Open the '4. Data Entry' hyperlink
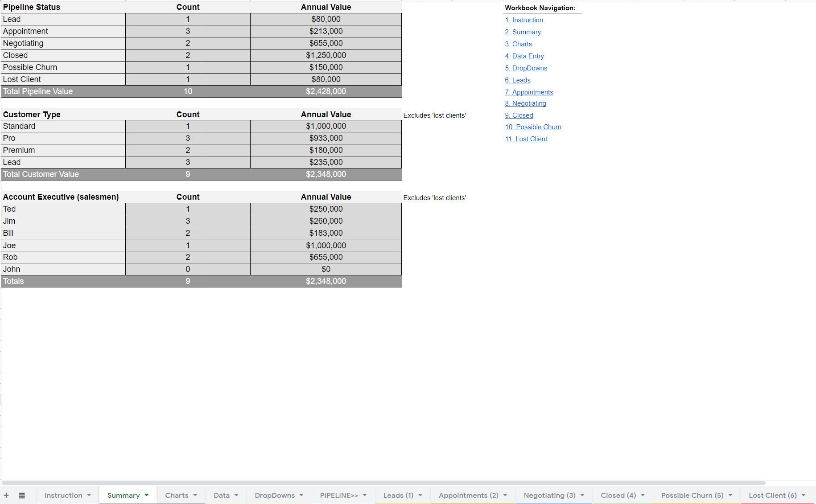The width and height of the screenshot is (816, 504). click(524, 56)
